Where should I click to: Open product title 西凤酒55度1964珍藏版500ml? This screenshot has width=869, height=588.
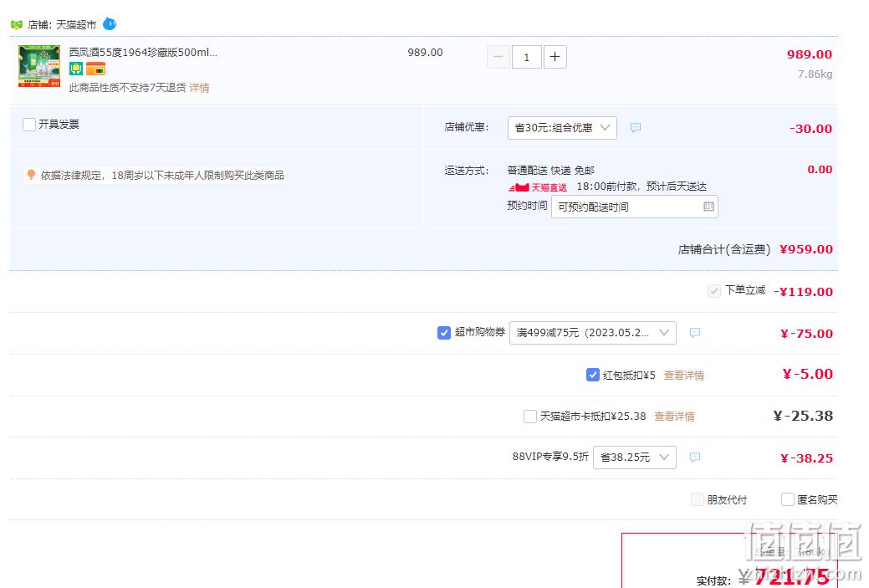click(x=143, y=52)
